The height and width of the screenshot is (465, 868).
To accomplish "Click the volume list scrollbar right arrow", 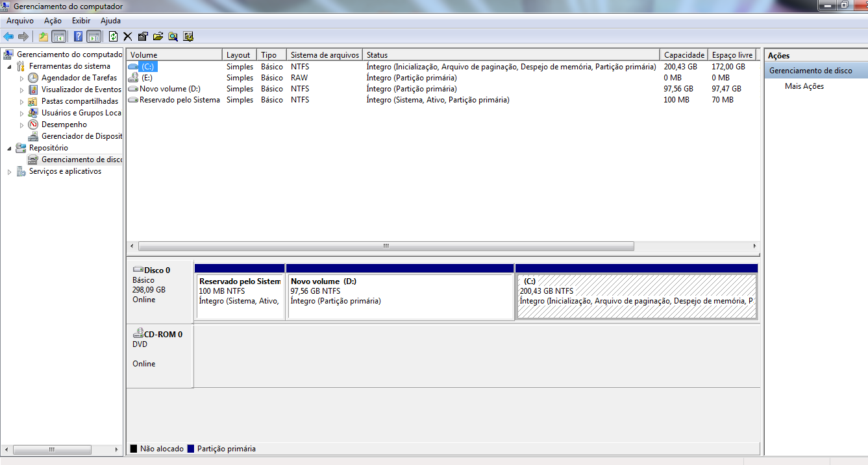I will [754, 246].
